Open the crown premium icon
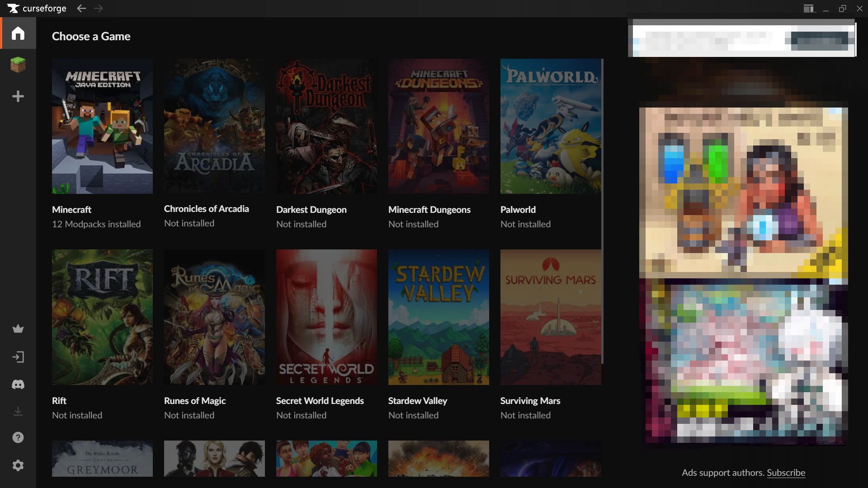The height and width of the screenshot is (488, 868). click(18, 329)
